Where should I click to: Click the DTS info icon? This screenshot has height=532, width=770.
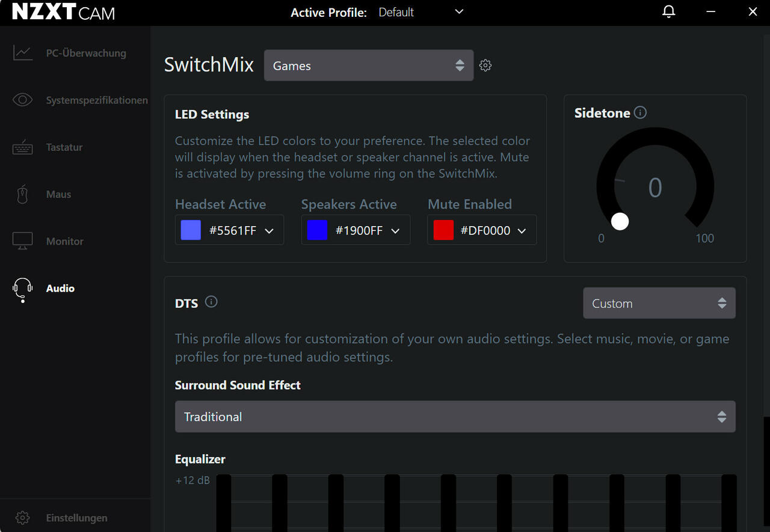[x=211, y=302]
